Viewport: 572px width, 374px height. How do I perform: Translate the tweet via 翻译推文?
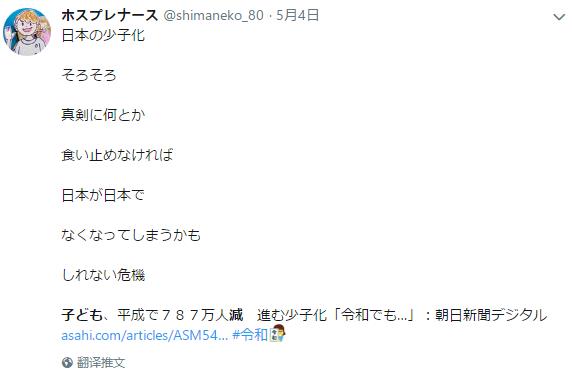[101, 363]
